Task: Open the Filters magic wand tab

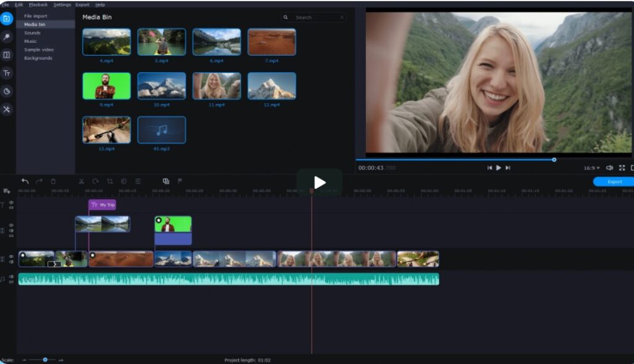Action: pyautogui.click(x=6, y=37)
